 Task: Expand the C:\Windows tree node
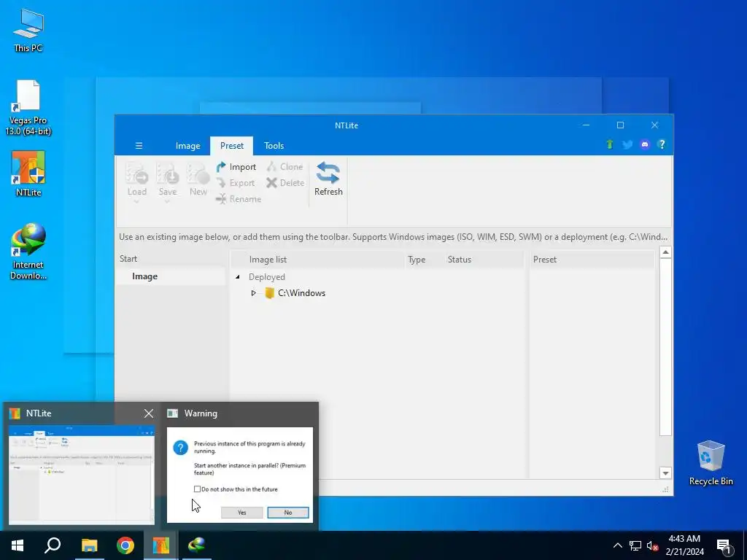253,293
